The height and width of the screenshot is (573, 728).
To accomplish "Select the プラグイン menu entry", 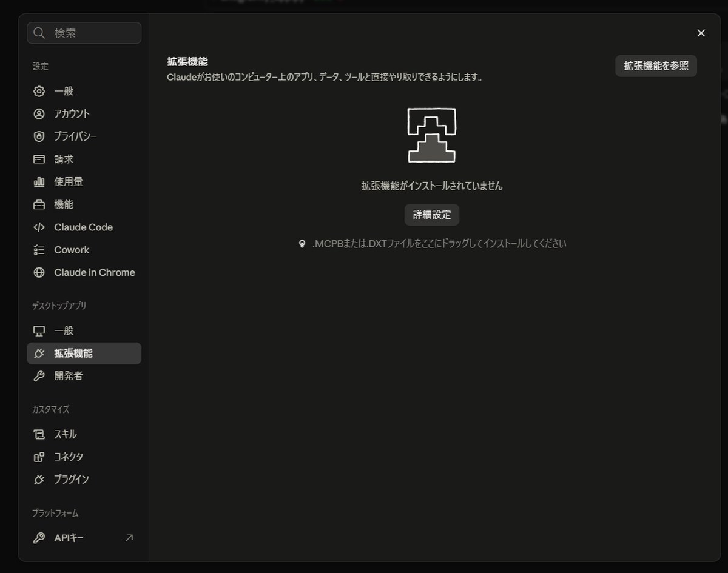I will [84, 480].
